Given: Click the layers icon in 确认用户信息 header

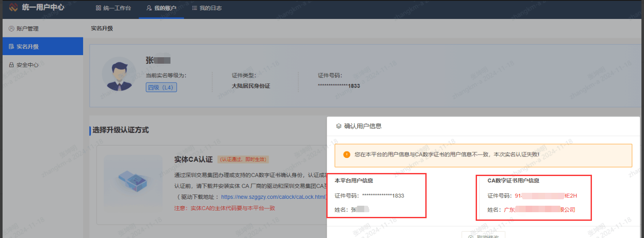Looking at the screenshot, I should [338, 126].
